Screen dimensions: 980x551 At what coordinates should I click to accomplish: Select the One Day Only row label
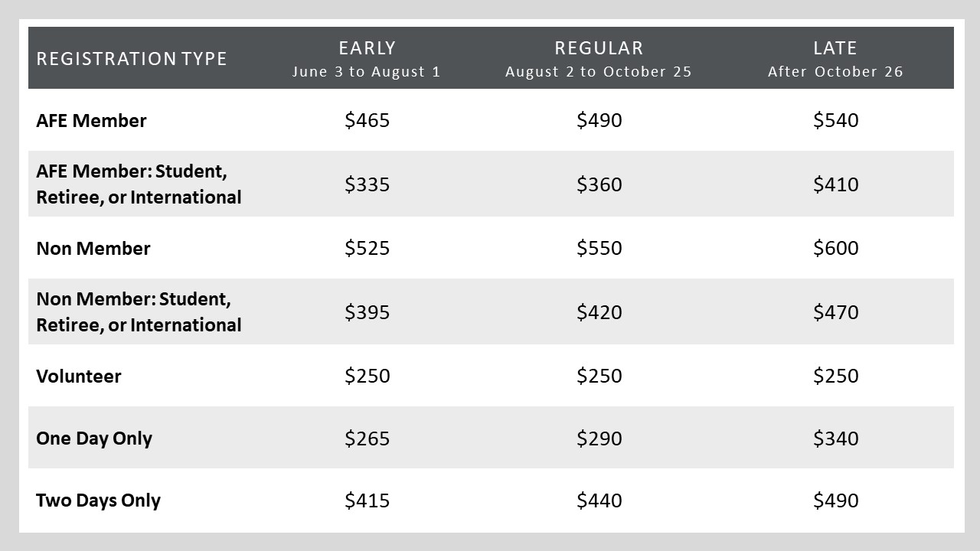[x=94, y=439]
